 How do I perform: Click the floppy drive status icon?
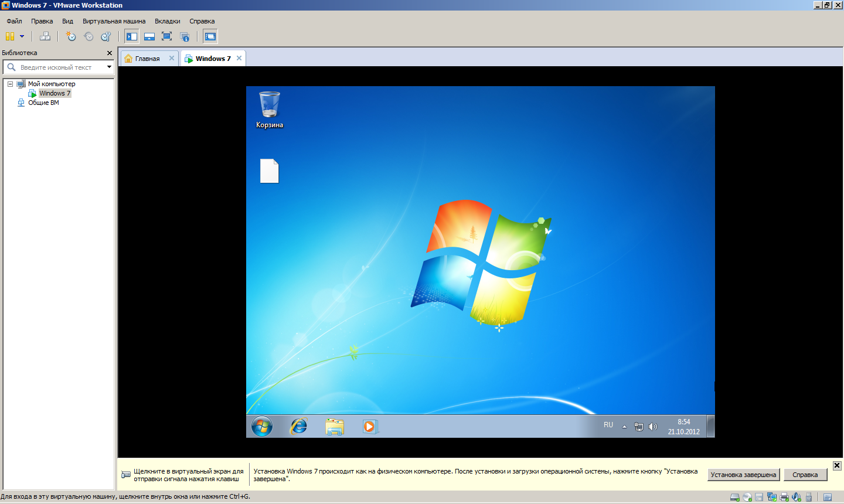point(759,497)
